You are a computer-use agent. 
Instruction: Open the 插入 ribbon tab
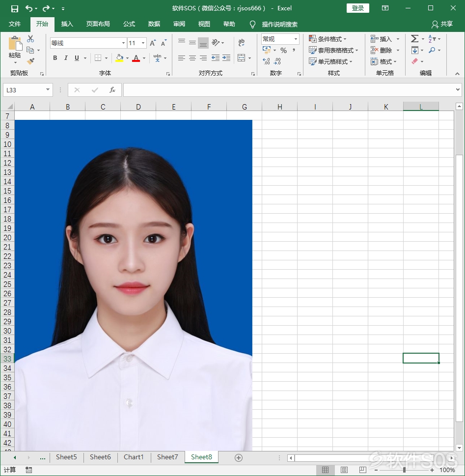point(67,24)
